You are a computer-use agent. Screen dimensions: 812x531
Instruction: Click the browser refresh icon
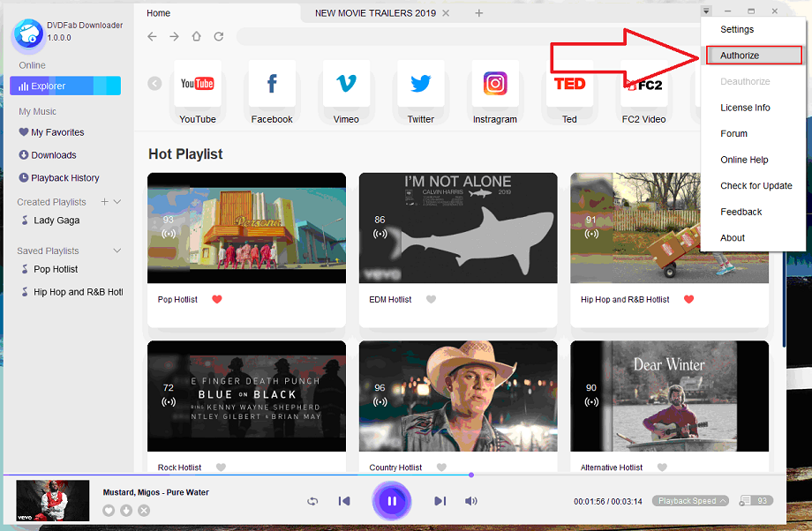point(219,37)
